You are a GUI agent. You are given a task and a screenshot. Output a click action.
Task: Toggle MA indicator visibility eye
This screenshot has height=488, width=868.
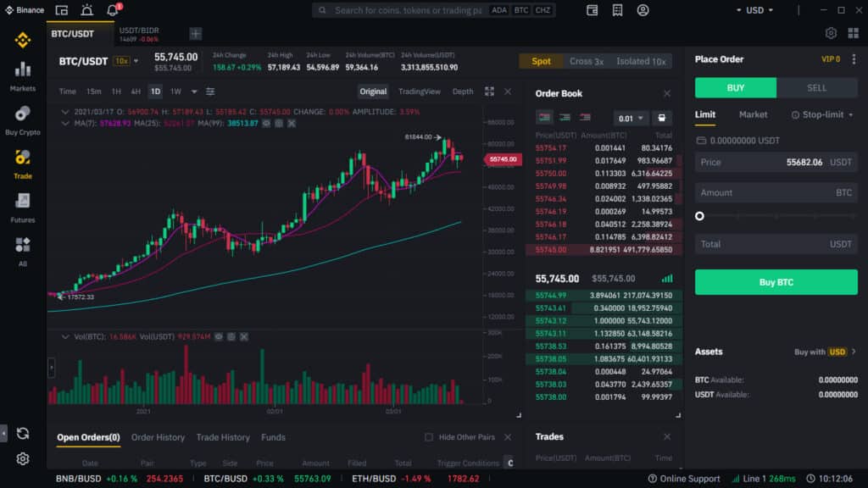pyautogui.click(x=266, y=124)
